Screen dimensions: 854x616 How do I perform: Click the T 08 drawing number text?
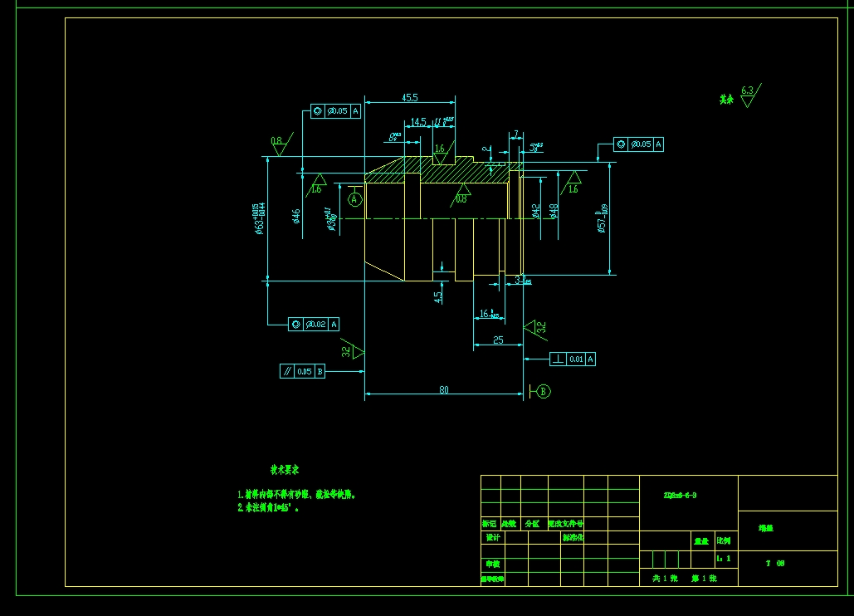[775, 563]
